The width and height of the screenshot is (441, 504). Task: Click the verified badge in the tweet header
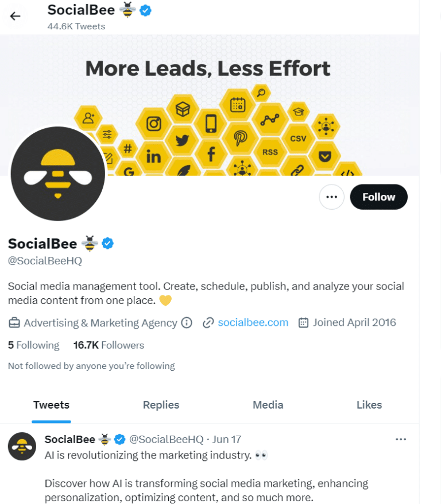tap(119, 439)
